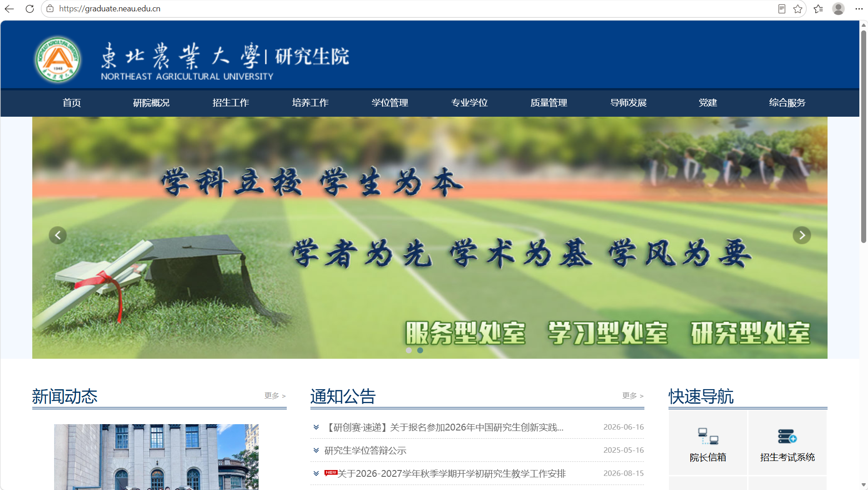Open the 质量管理 menu
The width and height of the screenshot is (868, 490).
549,103
